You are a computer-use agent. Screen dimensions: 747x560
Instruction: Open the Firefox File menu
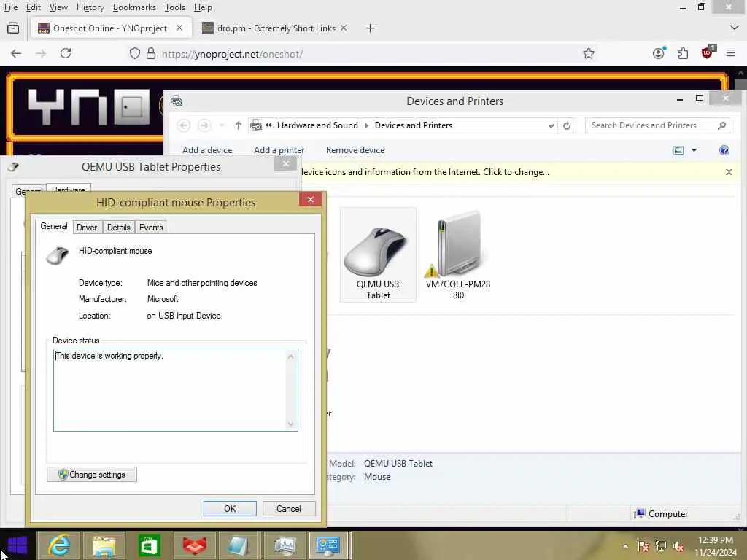click(x=10, y=7)
